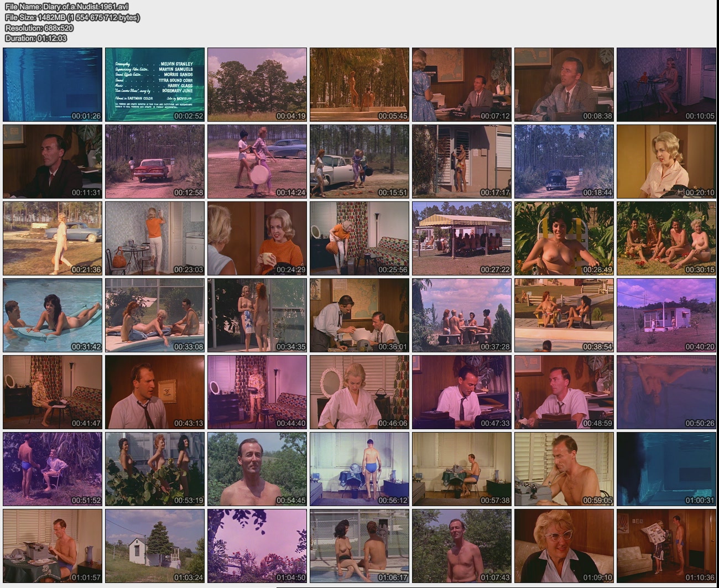Click the woman with cat-eye glasses 01:09:10
The image size is (719, 588).
pyautogui.click(x=564, y=545)
